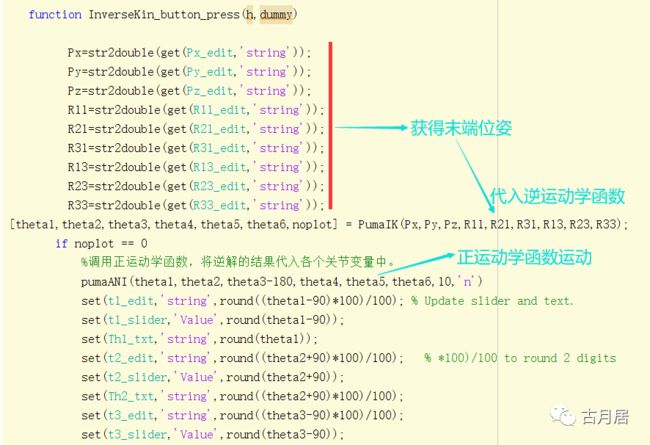The image size is (650, 445).
Task: Click the set(t2_slider,'Value' line
Action: 213,377
